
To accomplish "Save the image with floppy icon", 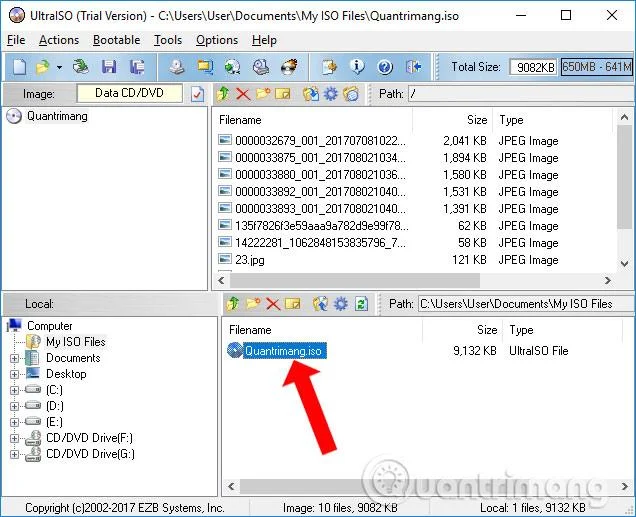I will pos(109,67).
